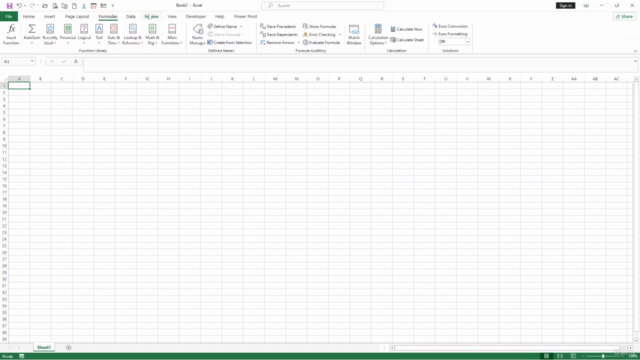Click the formula bar Insert Function fx button
Image resolution: width=640 pixels, height=360 pixels.
[76, 61]
